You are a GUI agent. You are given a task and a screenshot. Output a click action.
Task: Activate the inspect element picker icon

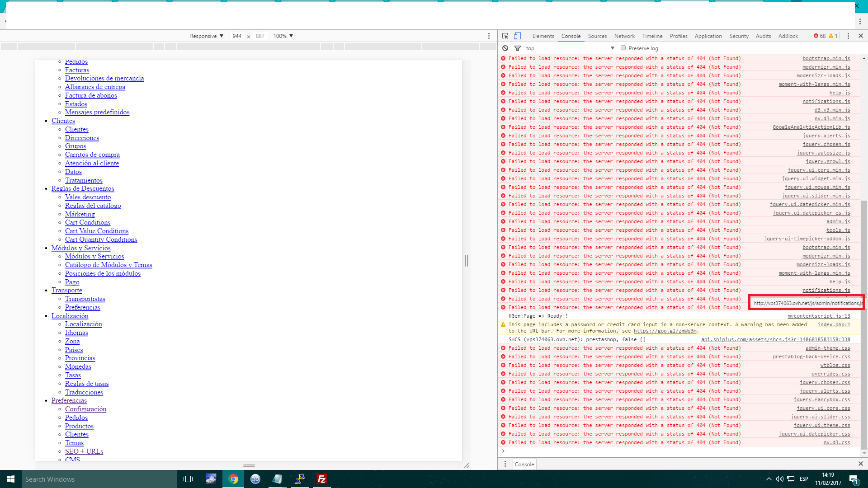(x=505, y=36)
